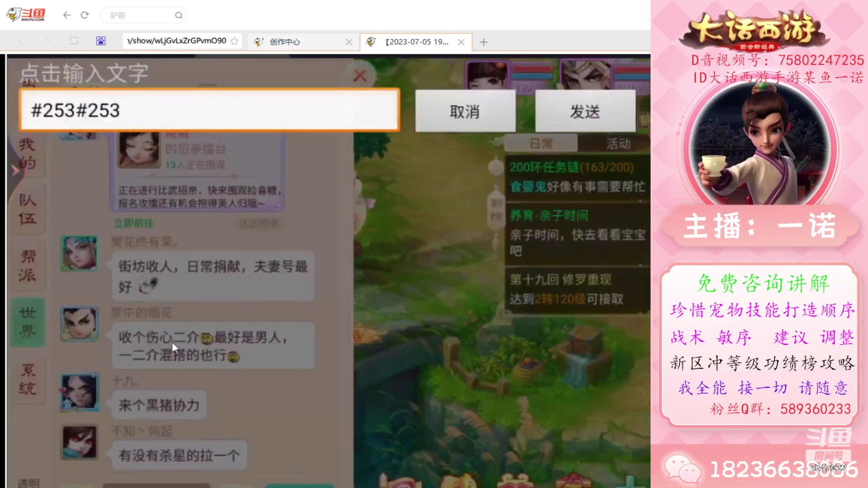Click the 免费咨询讲解 heading

pyautogui.click(x=763, y=284)
